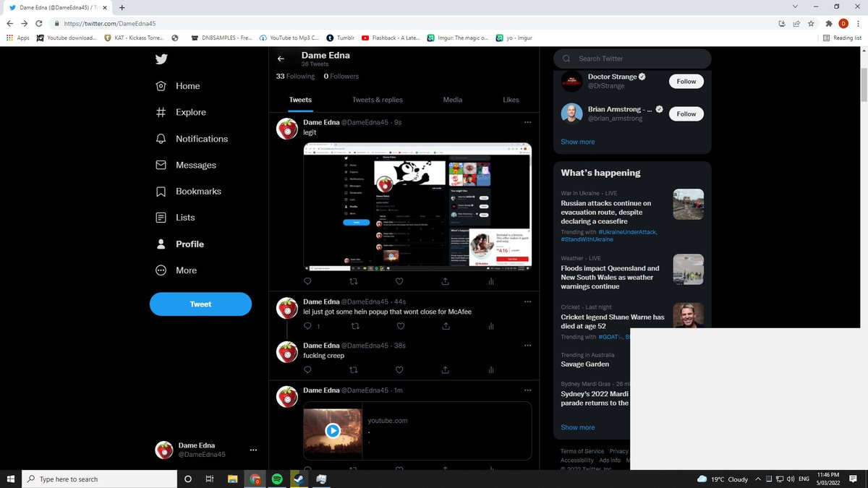
Task: Retweet the 'legit' tweet
Action: click(x=354, y=281)
